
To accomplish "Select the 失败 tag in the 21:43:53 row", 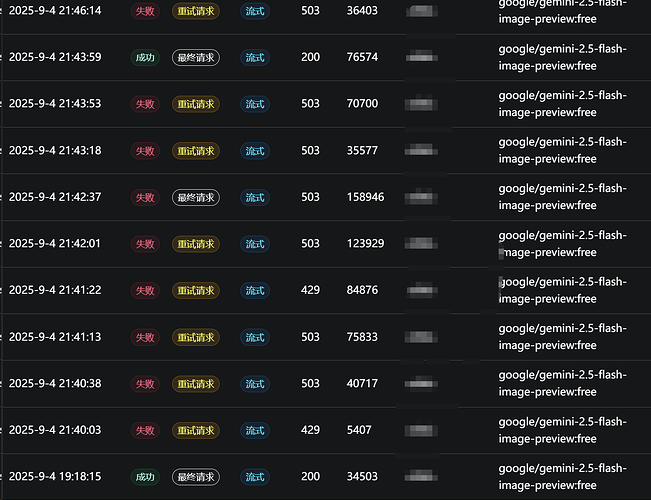I will click(x=145, y=104).
